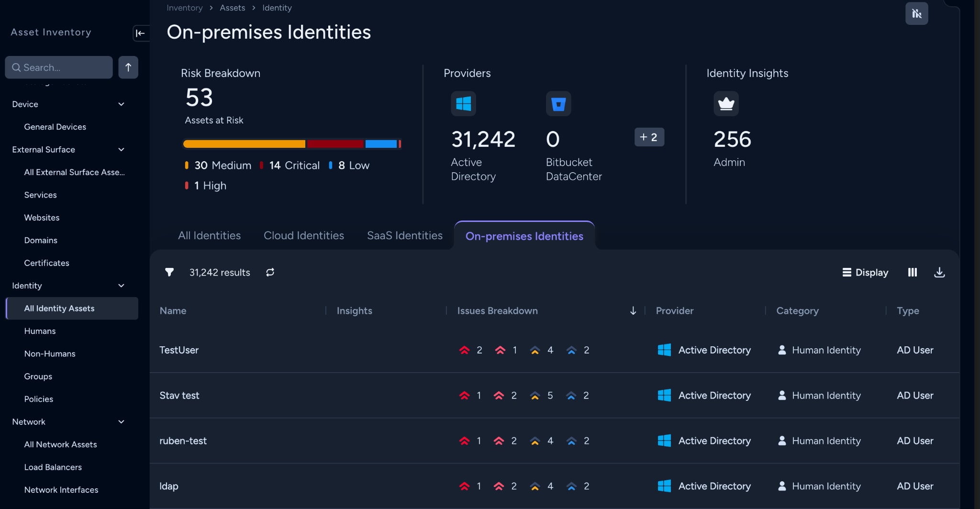Open the column chooser icon
980x509 pixels.
pyautogui.click(x=913, y=272)
